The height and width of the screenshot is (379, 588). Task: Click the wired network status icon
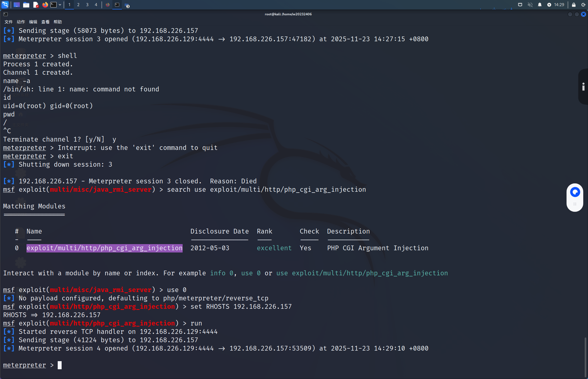coord(520,5)
